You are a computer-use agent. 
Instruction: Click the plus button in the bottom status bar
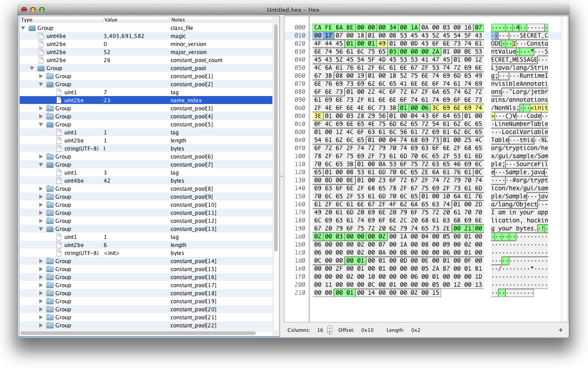[x=561, y=330]
